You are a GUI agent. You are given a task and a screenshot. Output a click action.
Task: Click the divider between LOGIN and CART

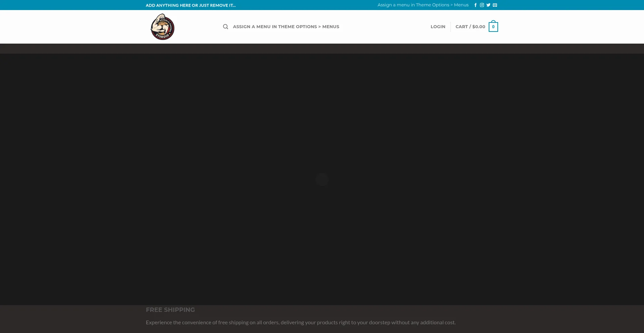point(450,27)
